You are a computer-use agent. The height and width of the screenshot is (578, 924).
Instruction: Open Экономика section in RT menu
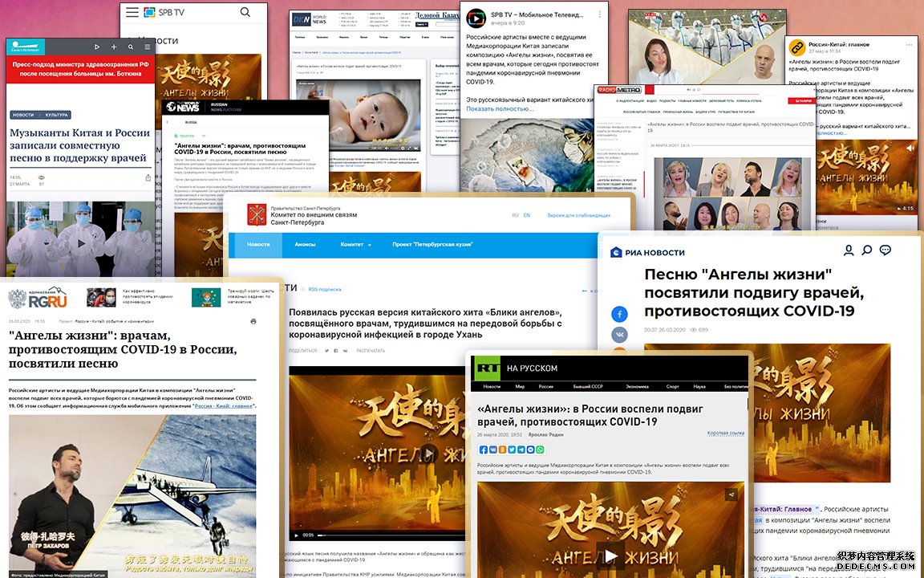pos(637,387)
